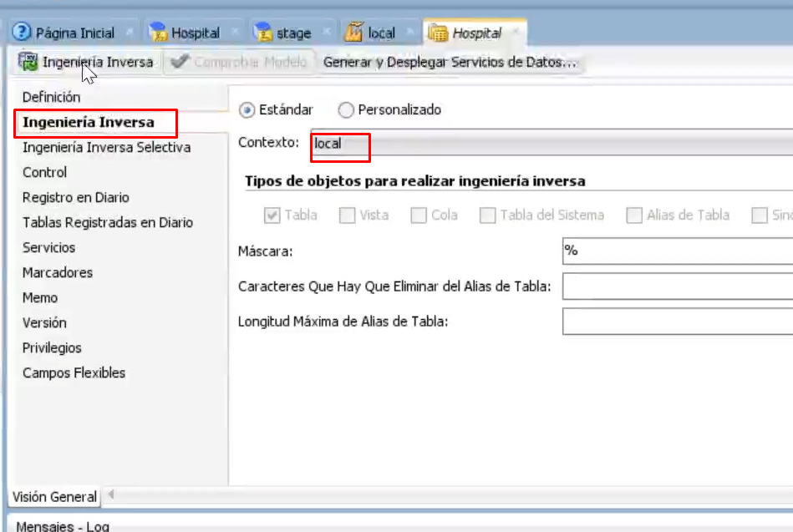Close the Página Inicial tab
793x532 pixels.
129,32
